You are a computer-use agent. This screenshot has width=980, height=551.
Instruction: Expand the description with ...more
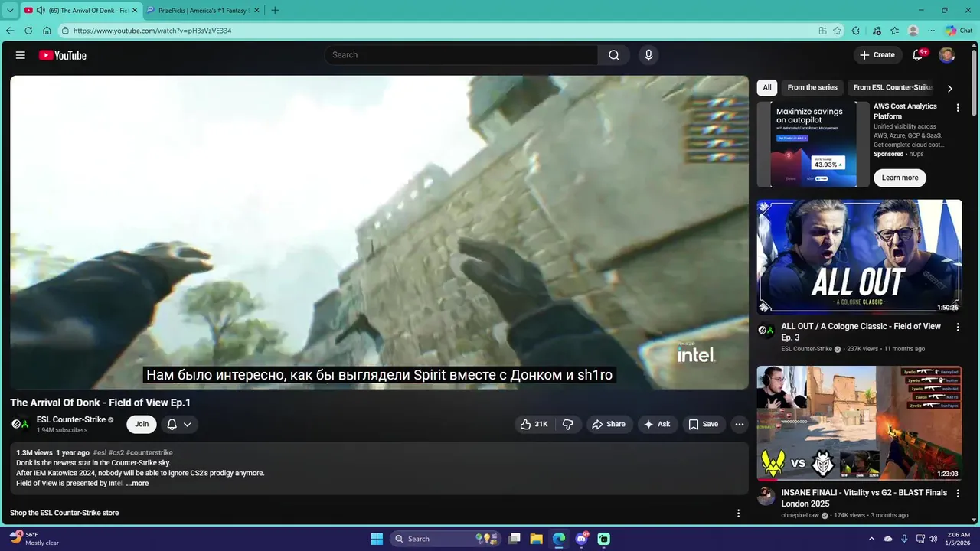click(138, 484)
